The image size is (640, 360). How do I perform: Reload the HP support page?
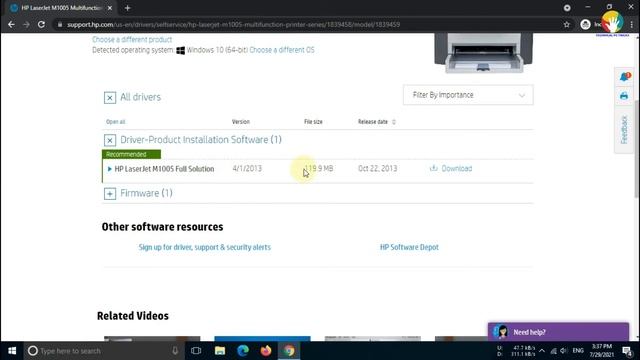click(x=41, y=24)
